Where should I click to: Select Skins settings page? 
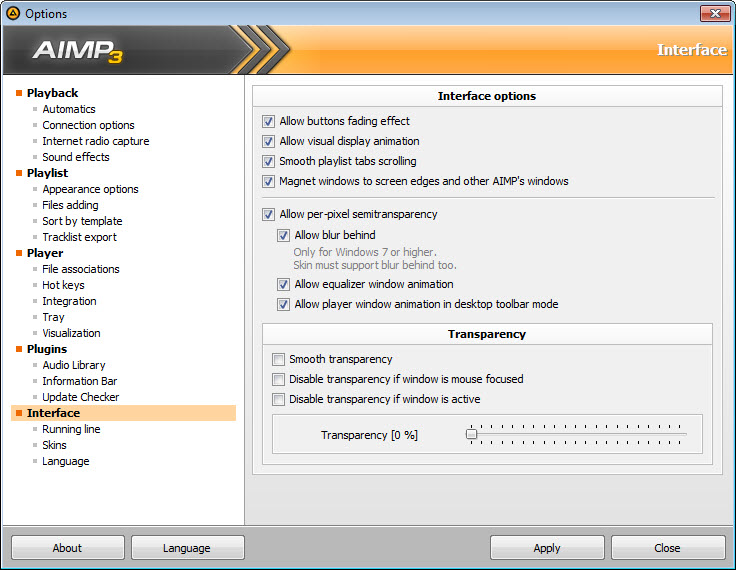pos(54,445)
